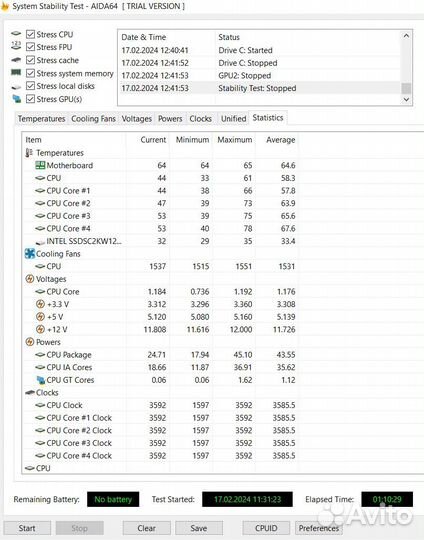Click the Clear button

point(146,528)
